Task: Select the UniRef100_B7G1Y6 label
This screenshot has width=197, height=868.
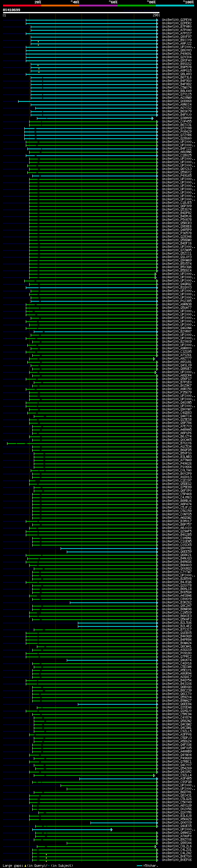Action: [x=177, y=443]
